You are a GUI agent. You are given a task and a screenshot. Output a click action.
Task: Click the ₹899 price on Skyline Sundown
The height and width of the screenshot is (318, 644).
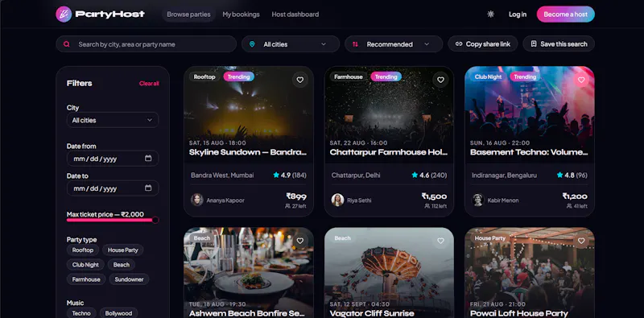(296, 196)
